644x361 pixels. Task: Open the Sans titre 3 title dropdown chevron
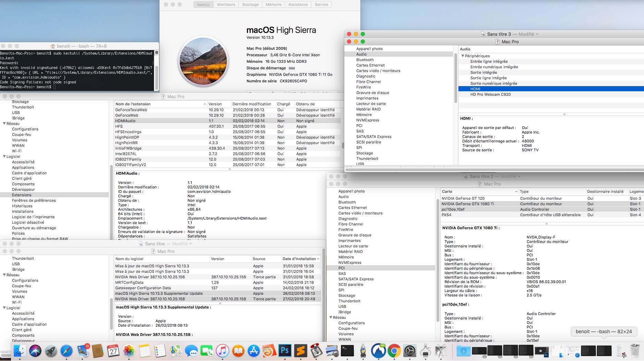[537, 34]
